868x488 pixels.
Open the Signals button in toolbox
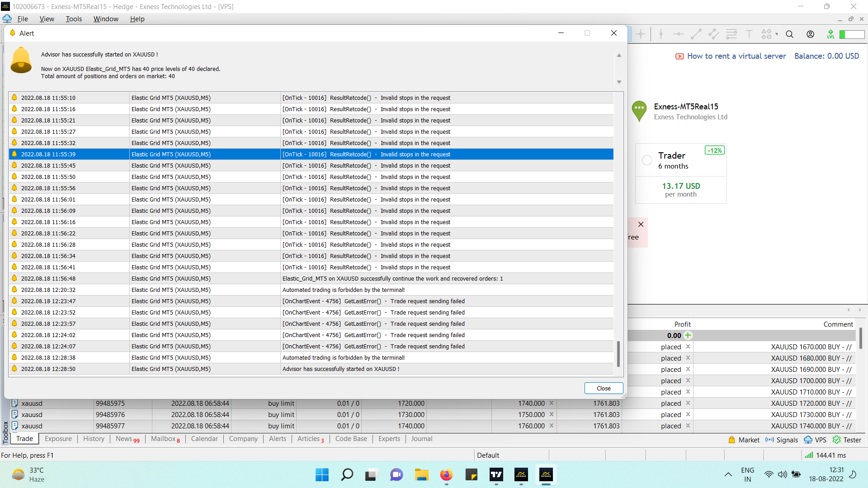point(782,440)
